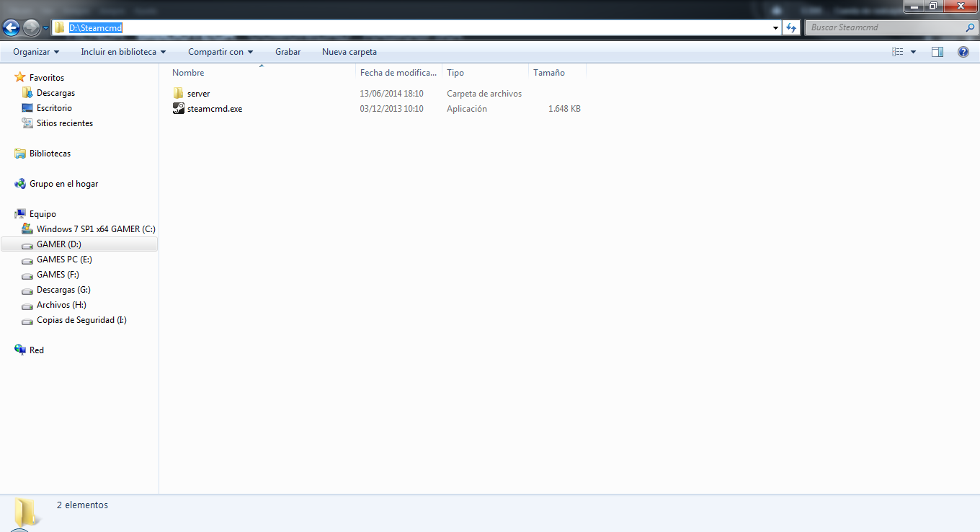
Task: Click the 2 elementos status text
Action: (82, 505)
